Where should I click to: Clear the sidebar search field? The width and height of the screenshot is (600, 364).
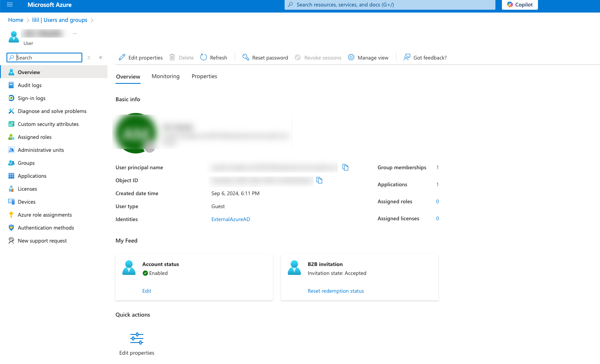[x=89, y=57]
